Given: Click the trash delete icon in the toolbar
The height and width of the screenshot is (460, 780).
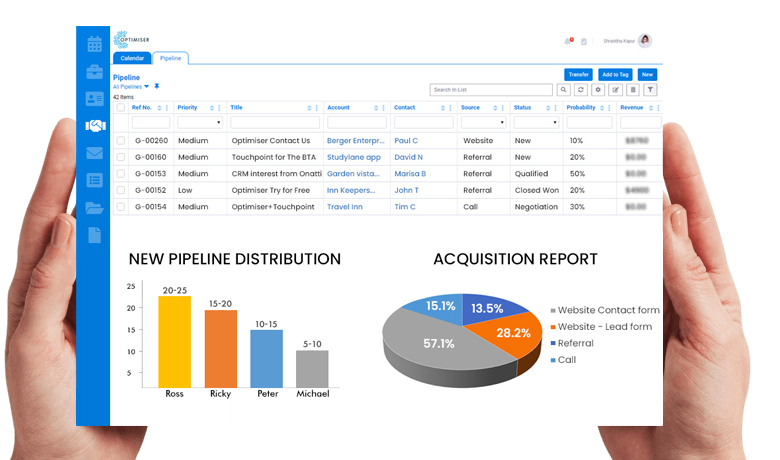Looking at the screenshot, I should tap(632, 90).
